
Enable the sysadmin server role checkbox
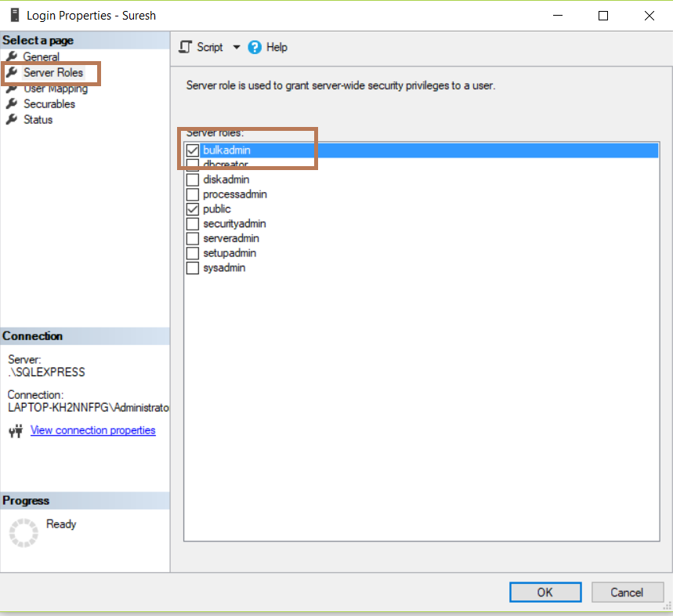pyautogui.click(x=192, y=267)
